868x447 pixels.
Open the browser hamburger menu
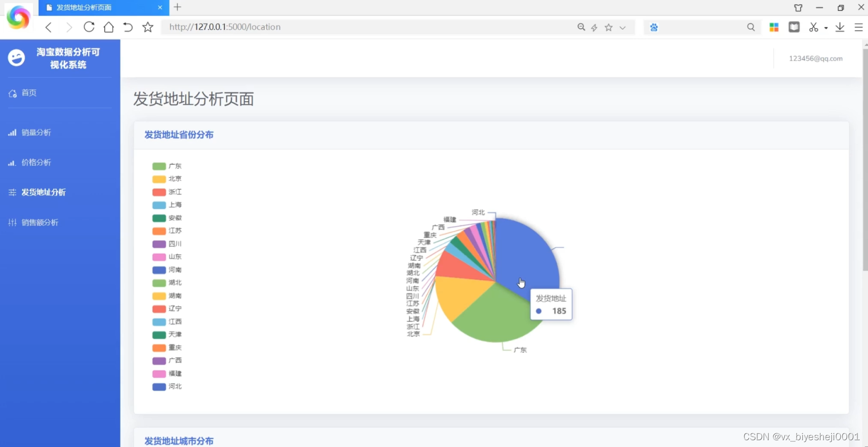(859, 27)
